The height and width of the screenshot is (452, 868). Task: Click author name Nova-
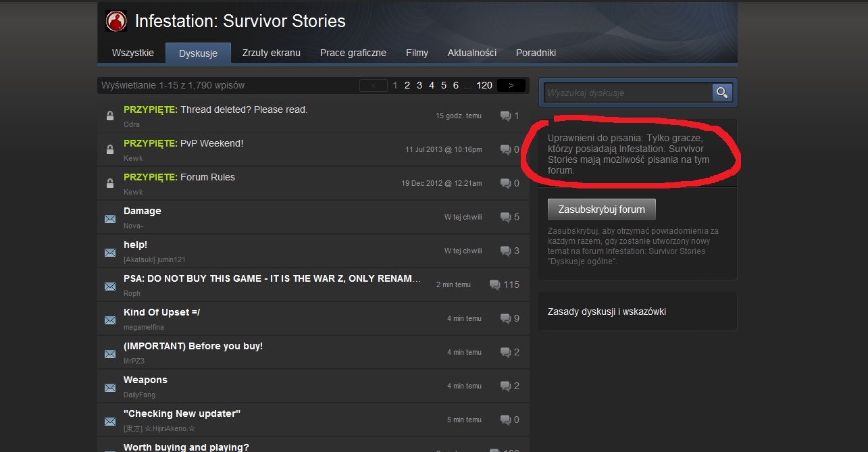134,226
